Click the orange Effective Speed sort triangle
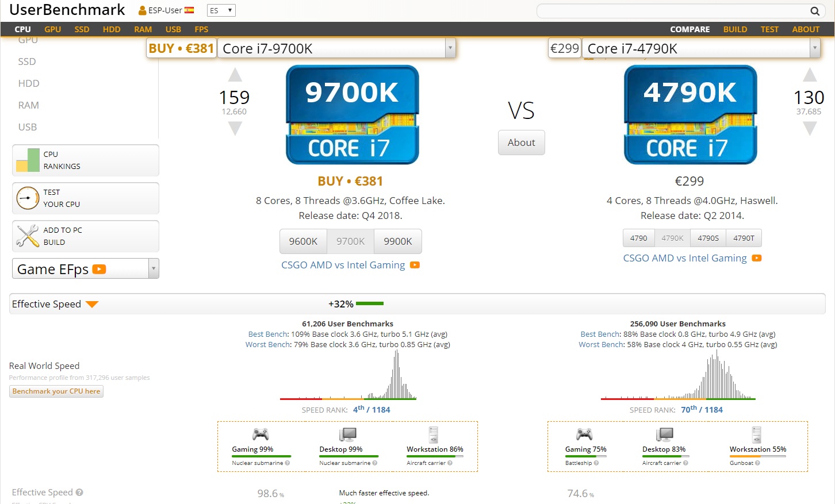 pyautogui.click(x=92, y=305)
